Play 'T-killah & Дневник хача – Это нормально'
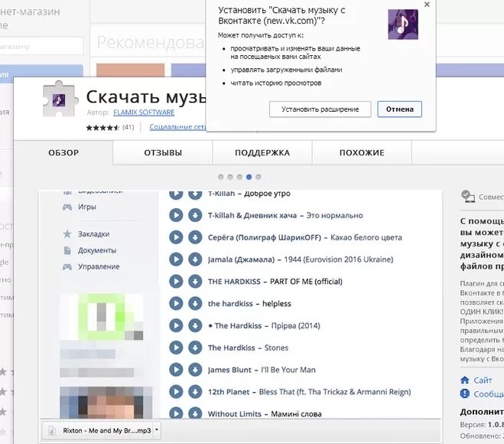 pos(176,215)
